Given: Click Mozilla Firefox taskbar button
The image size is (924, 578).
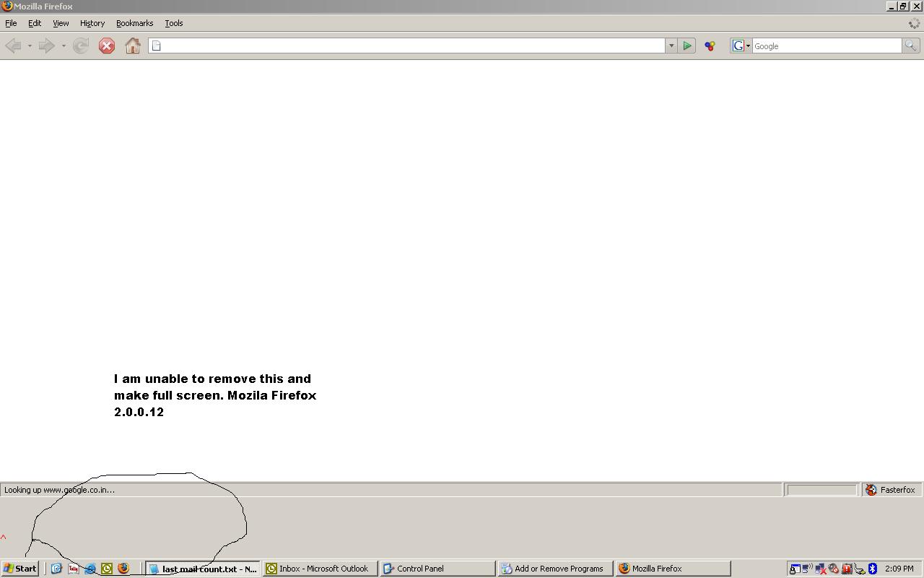Looking at the screenshot, I should pos(673,569).
